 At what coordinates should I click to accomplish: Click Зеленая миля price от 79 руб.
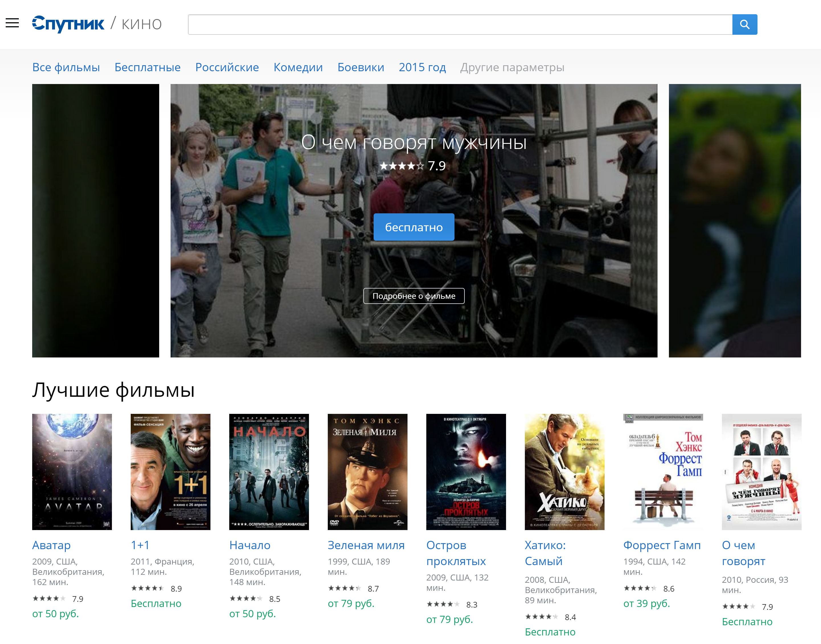pos(351,604)
